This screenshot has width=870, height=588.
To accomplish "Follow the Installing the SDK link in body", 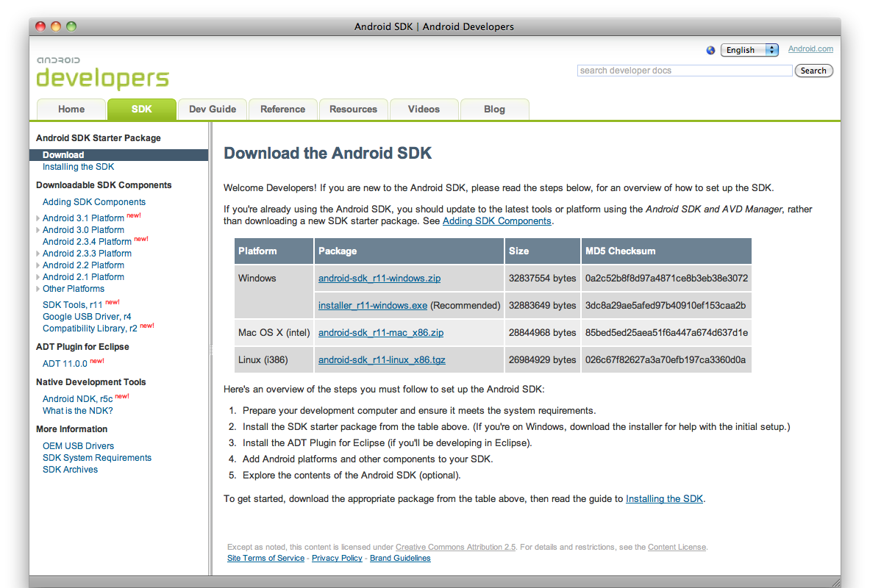I will pyautogui.click(x=664, y=498).
